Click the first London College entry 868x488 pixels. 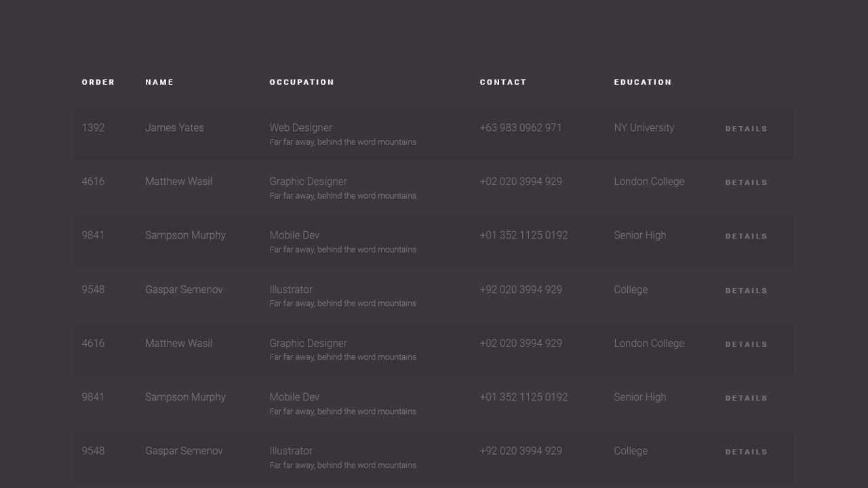pyautogui.click(x=648, y=182)
